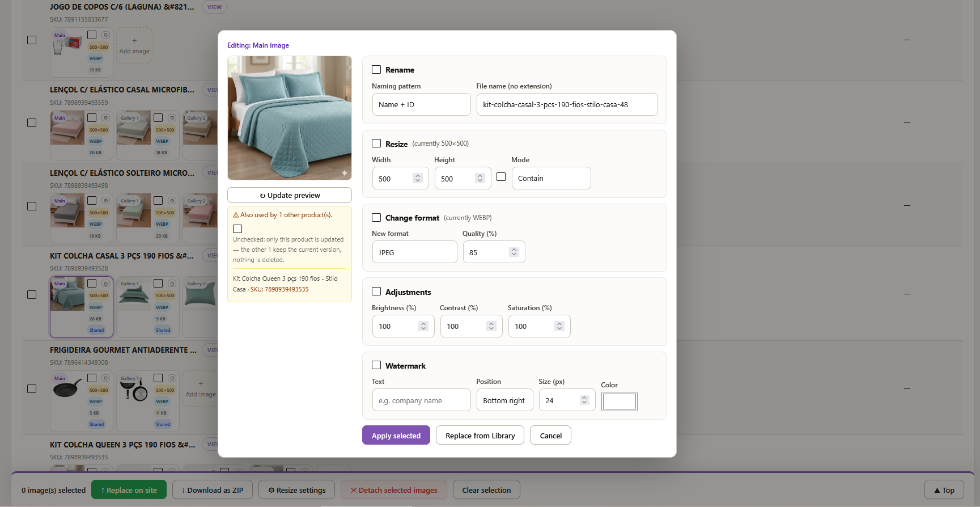
Task: Open edit gear on FRIGIDEIRA main image
Action: tap(105, 378)
